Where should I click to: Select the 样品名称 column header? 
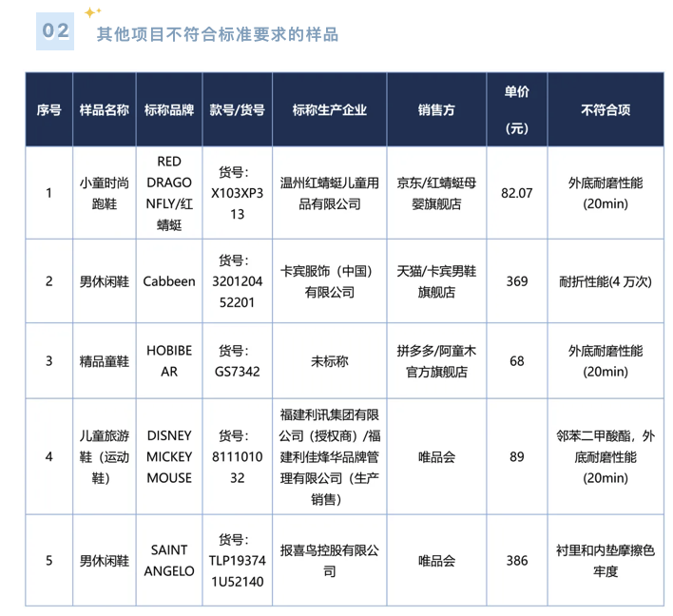click(x=105, y=110)
